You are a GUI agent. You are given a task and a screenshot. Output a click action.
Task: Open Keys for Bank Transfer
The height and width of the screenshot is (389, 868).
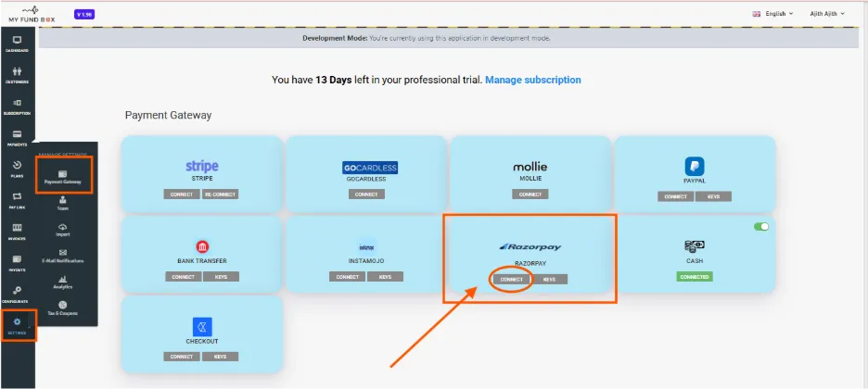(x=221, y=277)
